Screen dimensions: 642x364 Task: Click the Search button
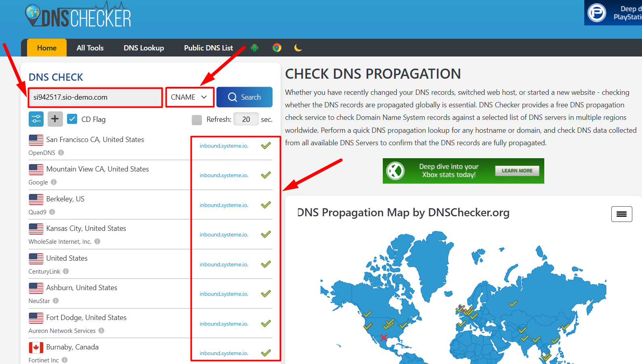point(244,97)
